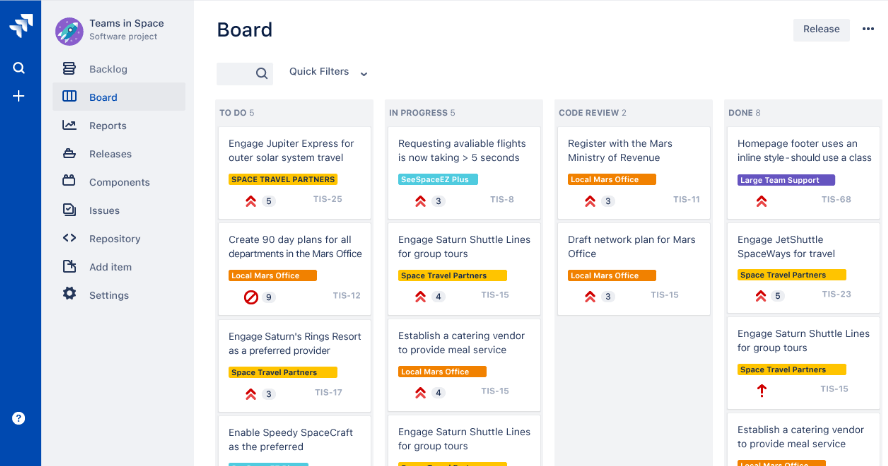The image size is (888, 466).
Task: Open the more options ellipsis menu
Action: click(x=867, y=29)
